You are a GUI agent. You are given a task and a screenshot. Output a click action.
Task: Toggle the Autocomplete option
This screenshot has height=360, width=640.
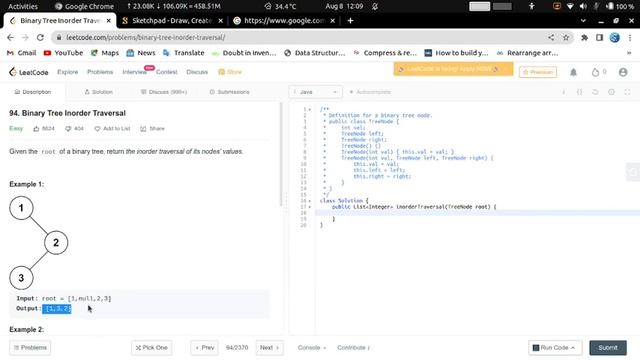click(370, 92)
